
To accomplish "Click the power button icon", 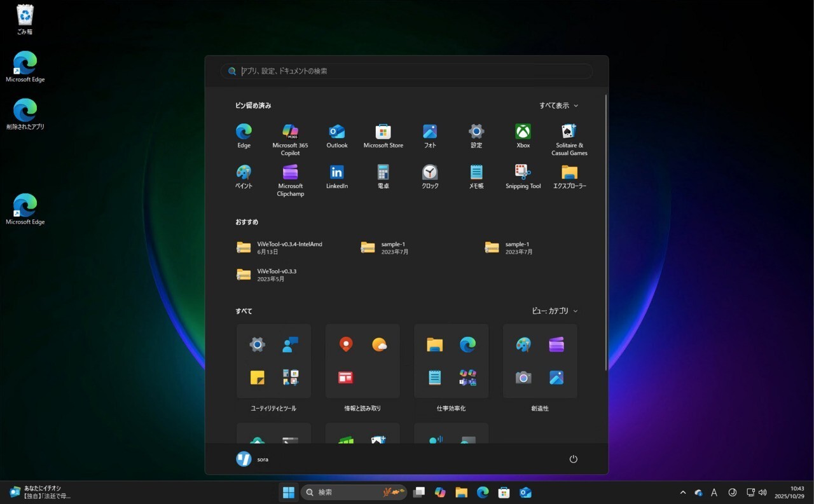I will (x=573, y=459).
